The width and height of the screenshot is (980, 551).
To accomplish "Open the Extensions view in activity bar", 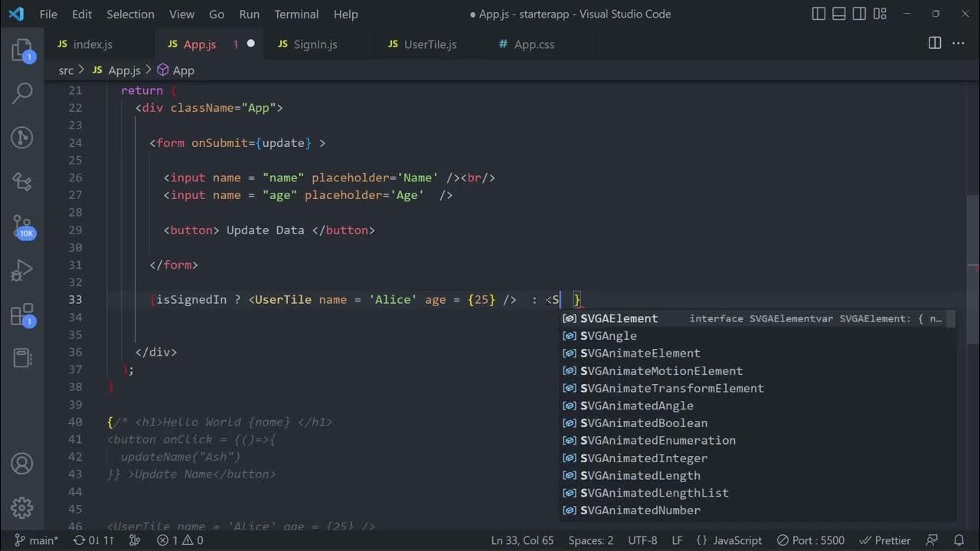I will [22, 315].
